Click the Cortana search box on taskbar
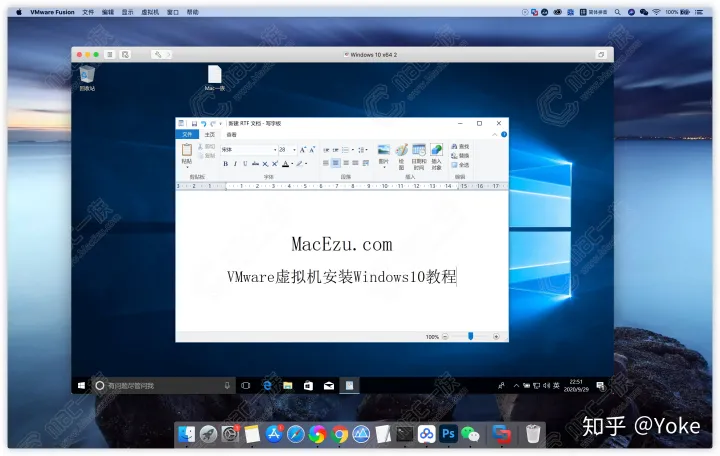The image size is (720, 456). (163, 386)
